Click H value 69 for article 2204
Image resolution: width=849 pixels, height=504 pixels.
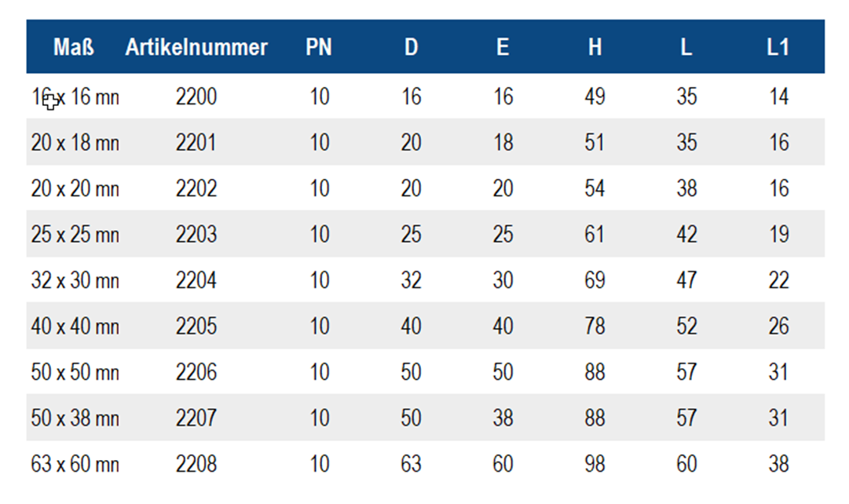(x=595, y=280)
